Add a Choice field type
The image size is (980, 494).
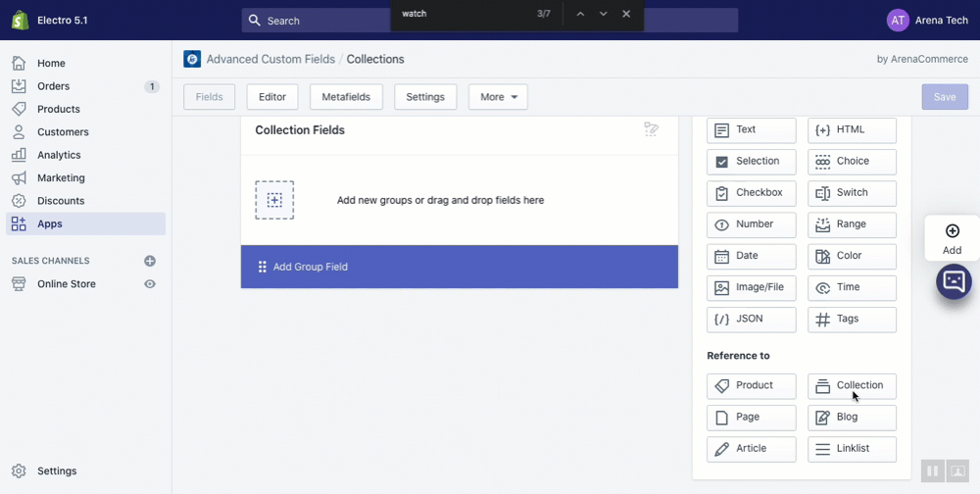(x=852, y=162)
